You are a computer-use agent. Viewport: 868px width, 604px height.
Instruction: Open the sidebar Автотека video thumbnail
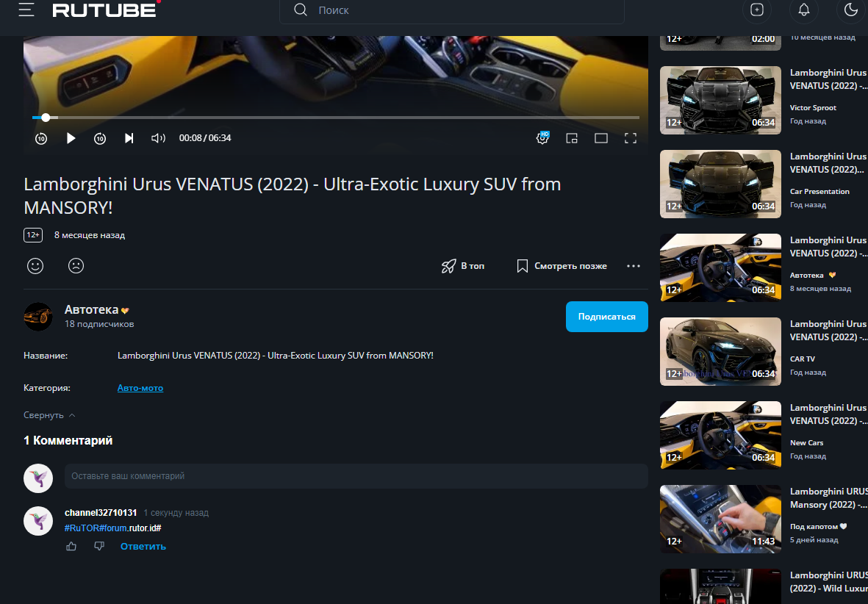point(720,268)
